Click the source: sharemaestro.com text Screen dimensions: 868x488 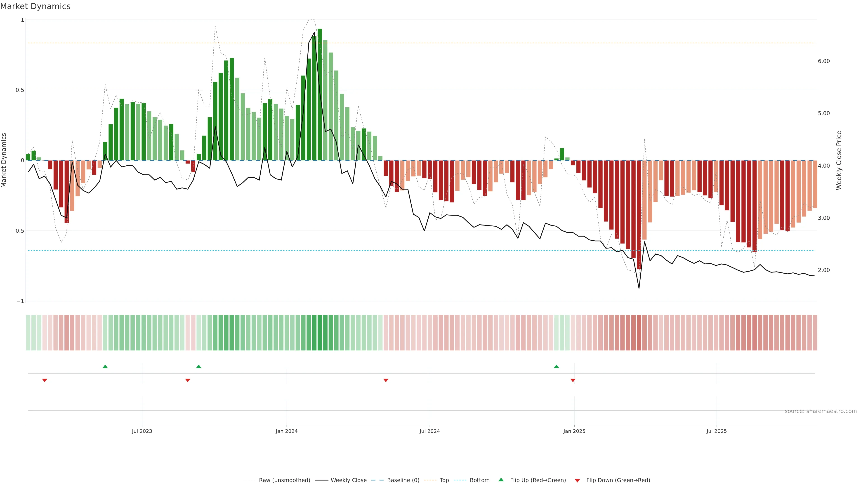(x=821, y=411)
